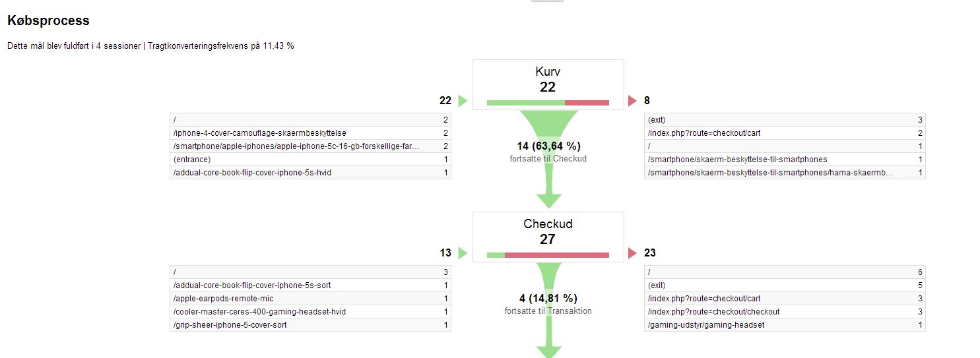Click red exit arrow beside Checkud step
The image size is (980, 358).
632,253
